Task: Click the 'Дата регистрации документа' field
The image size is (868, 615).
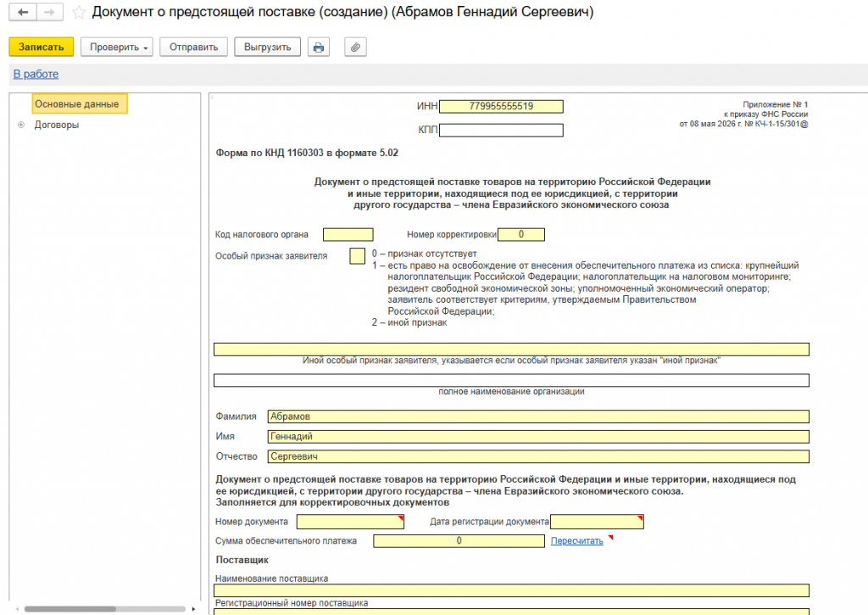Action: click(598, 522)
